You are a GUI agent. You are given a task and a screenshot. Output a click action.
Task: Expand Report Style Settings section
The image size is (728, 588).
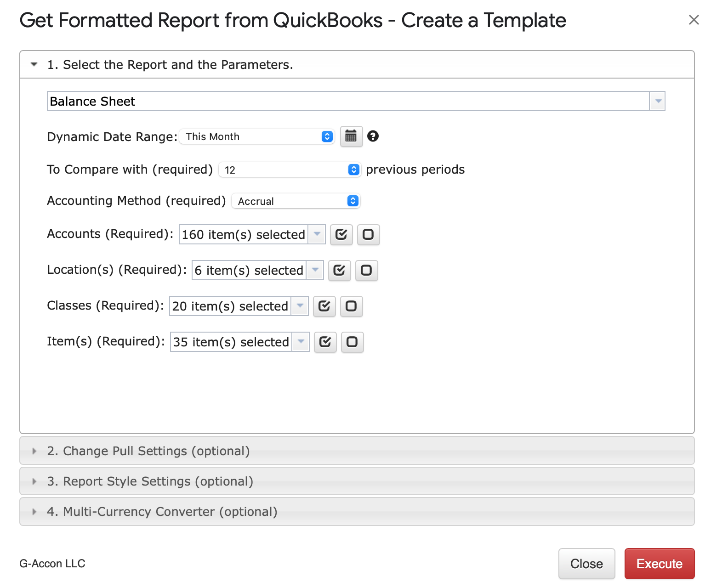150,481
